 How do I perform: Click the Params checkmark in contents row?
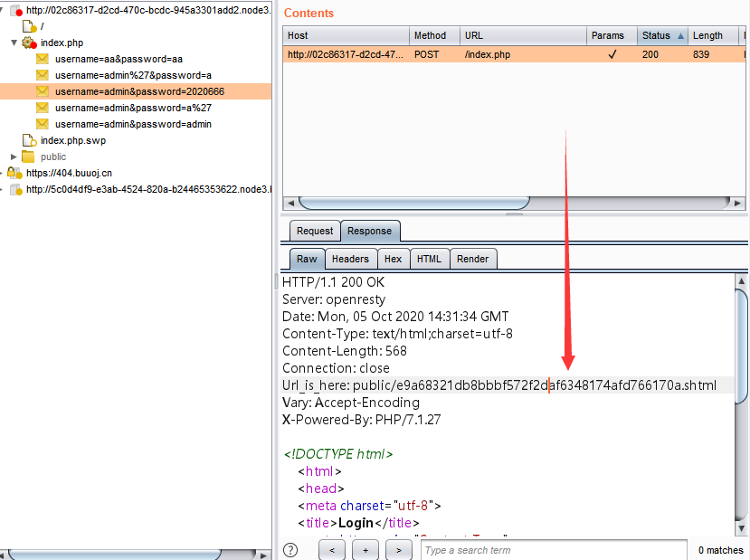[x=612, y=54]
